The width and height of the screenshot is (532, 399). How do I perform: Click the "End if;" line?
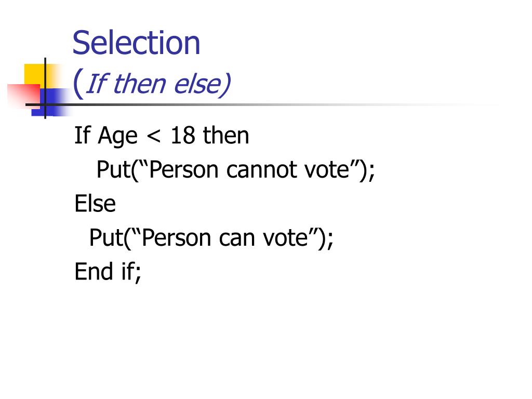click(x=108, y=272)
